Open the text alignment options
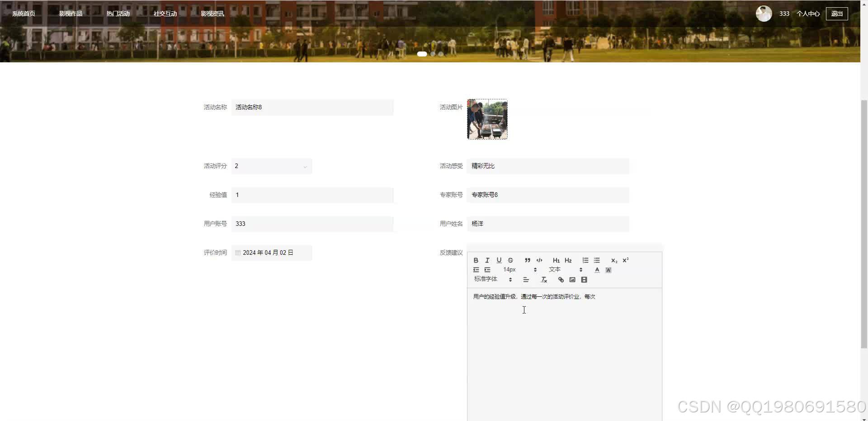The image size is (868, 421). pyautogui.click(x=526, y=280)
